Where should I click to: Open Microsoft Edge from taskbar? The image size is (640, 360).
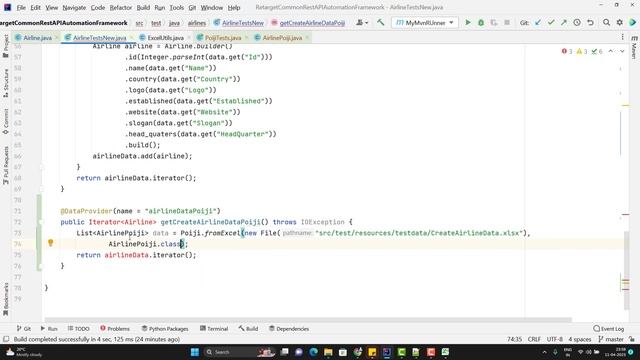pos(313,352)
